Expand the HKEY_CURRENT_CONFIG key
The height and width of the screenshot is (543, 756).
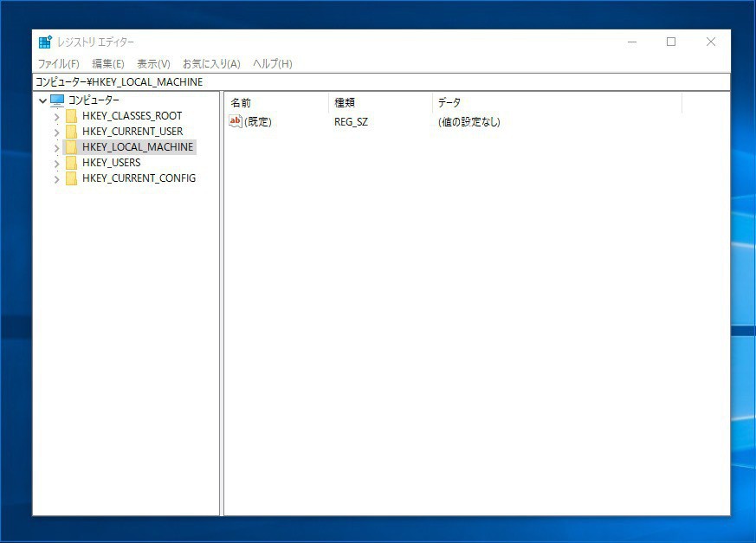tap(57, 179)
